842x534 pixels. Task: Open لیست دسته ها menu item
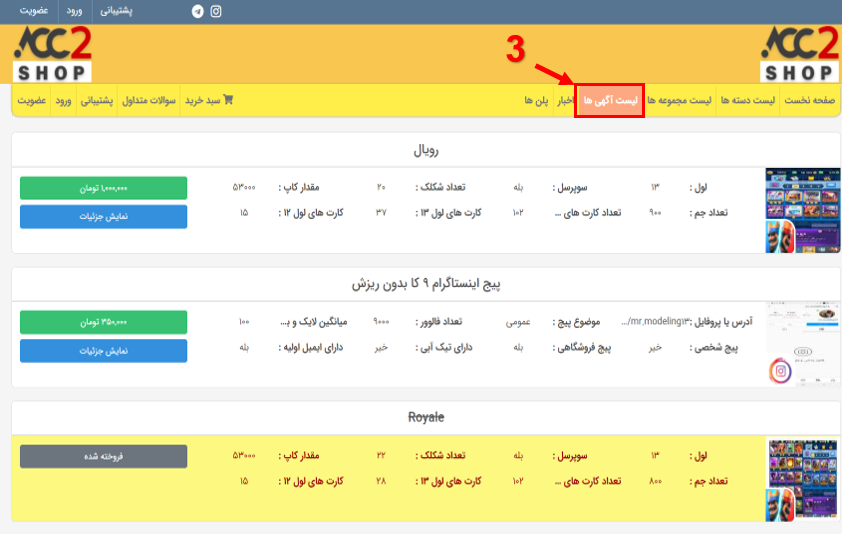pos(748,100)
